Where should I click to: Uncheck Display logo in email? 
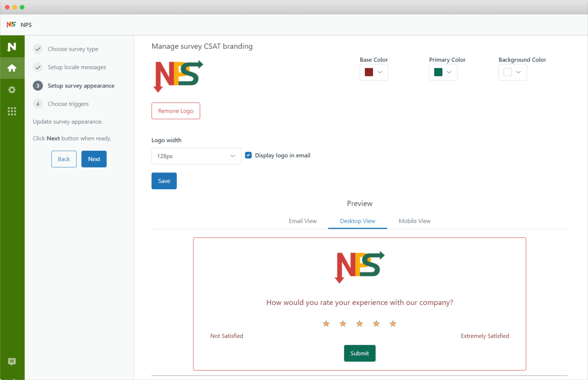click(248, 155)
